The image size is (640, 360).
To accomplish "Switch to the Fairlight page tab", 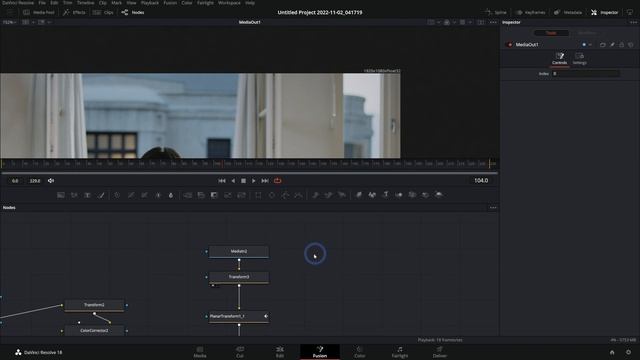I will click(x=400, y=352).
